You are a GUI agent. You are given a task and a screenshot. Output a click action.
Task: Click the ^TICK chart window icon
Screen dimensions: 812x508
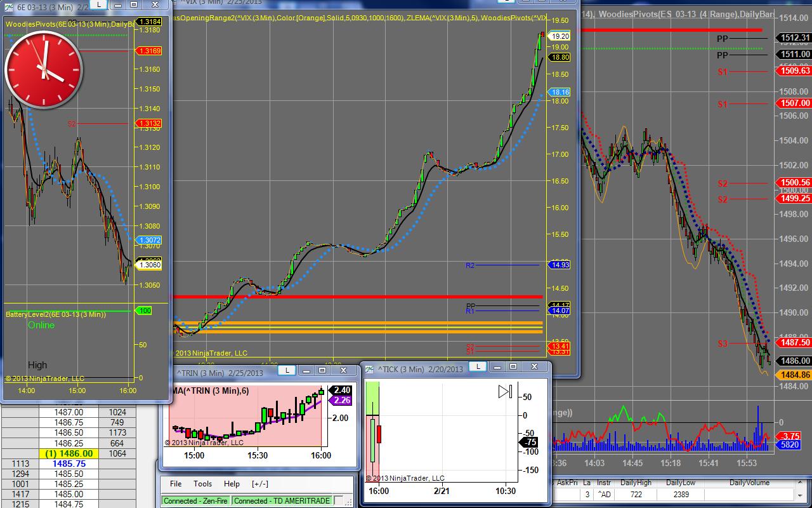(x=369, y=368)
